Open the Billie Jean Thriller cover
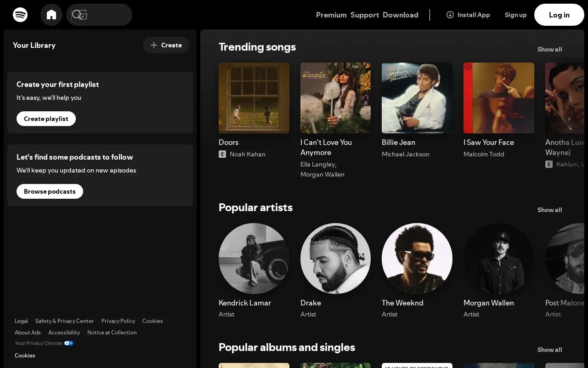The height and width of the screenshot is (368, 588). pos(417,98)
